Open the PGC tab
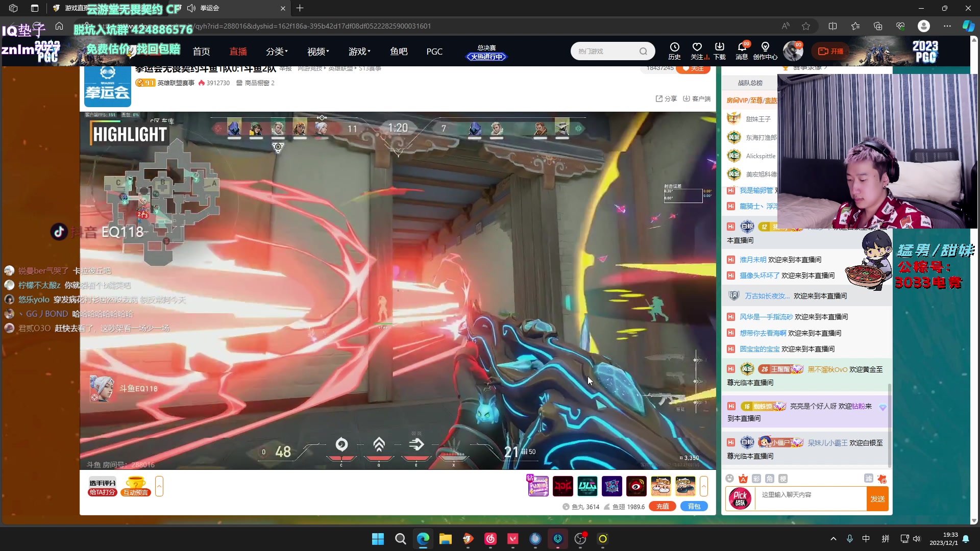 tap(434, 52)
